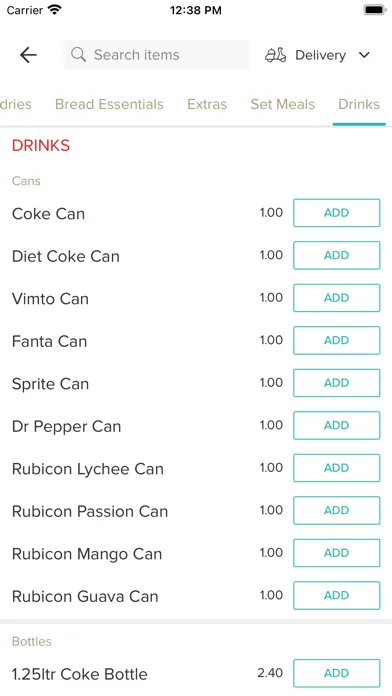Tap the delivery scooter icon
Image resolution: width=392 pixels, height=696 pixels.
pos(276,55)
